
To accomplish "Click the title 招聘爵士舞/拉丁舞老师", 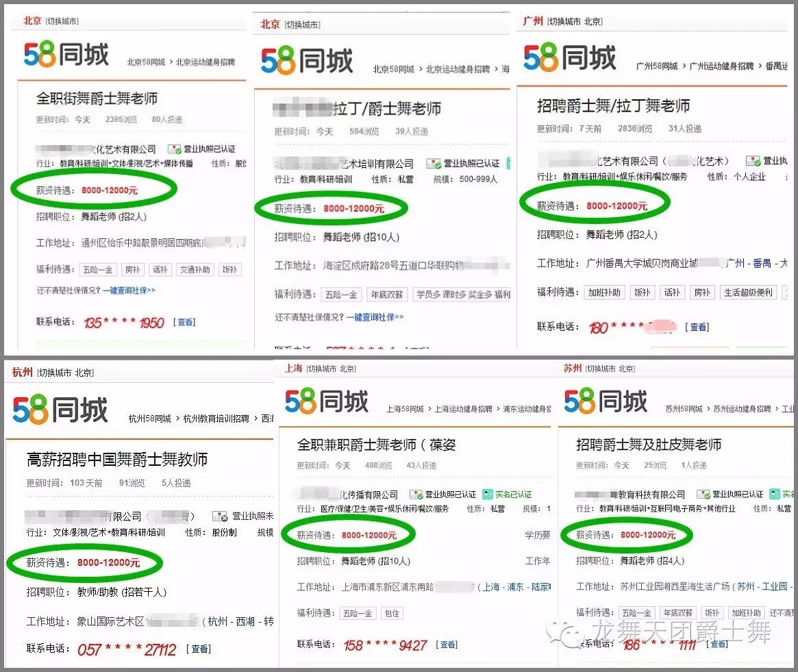I will (613, 105).
